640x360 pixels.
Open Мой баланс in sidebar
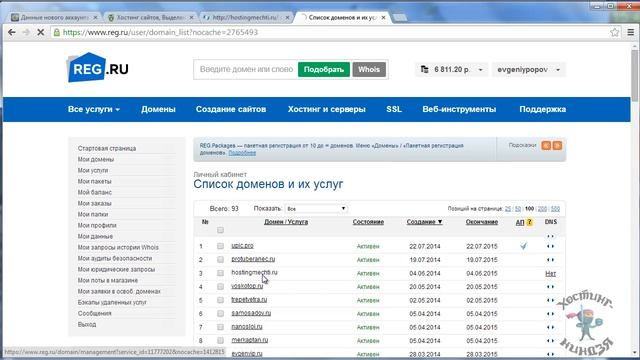95,192
